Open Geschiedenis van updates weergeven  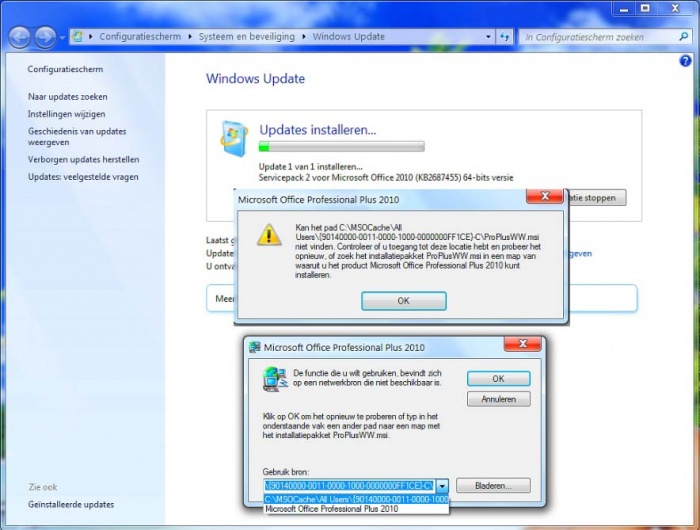[77, 137]
